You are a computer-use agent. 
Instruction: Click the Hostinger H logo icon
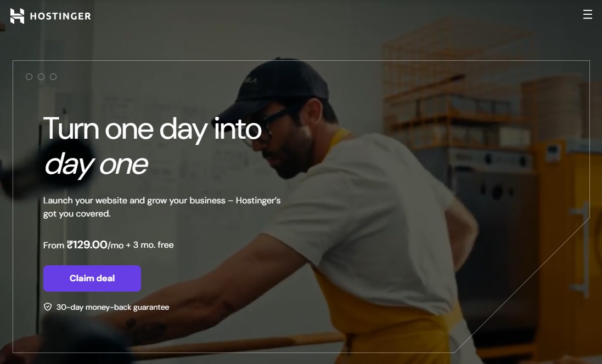[17, 16]
